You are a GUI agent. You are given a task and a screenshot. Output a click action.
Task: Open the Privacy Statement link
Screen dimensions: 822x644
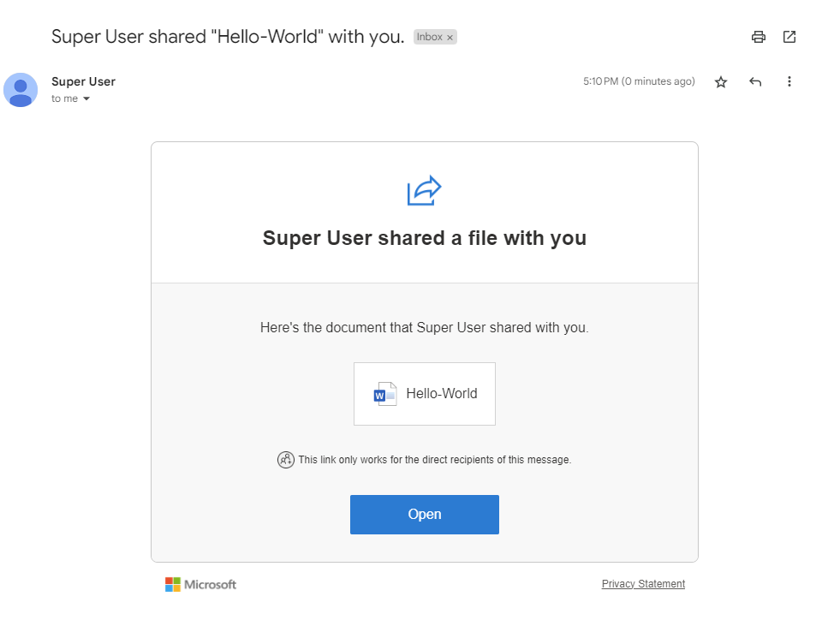(x=643, y=584)
